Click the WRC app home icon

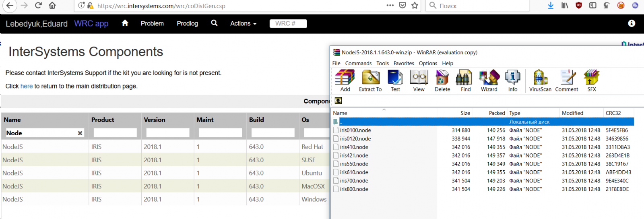[x=125, y=23]
